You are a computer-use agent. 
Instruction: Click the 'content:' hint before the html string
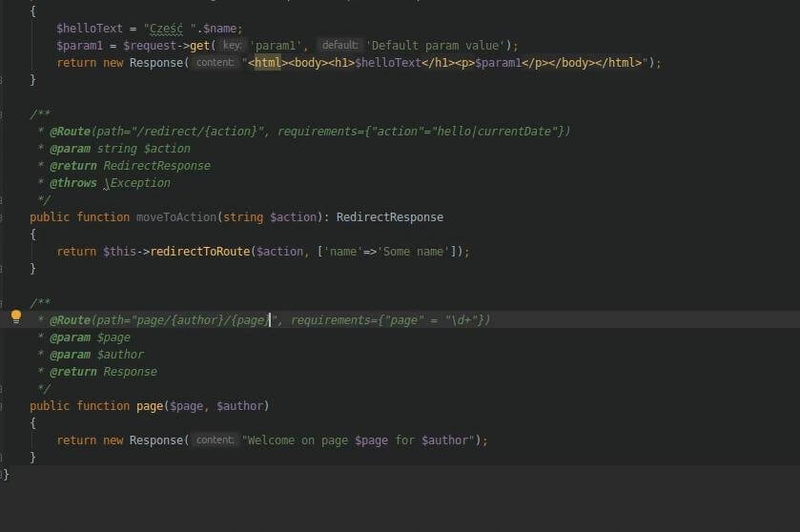215,63
